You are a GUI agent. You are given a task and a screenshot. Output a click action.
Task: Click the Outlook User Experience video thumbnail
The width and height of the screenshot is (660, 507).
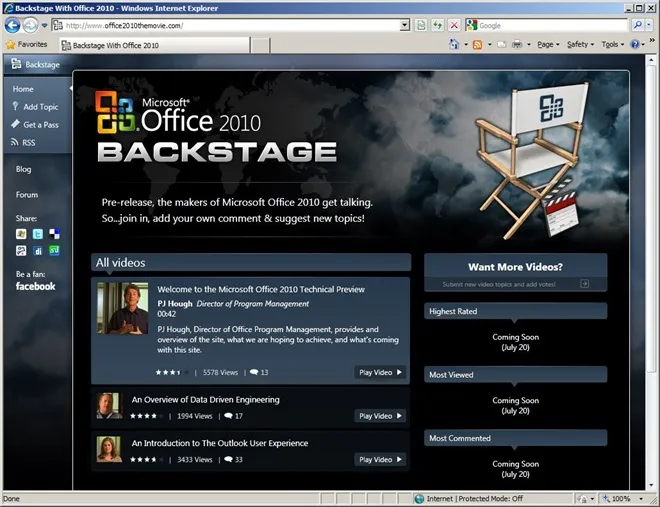coord(109,449)
